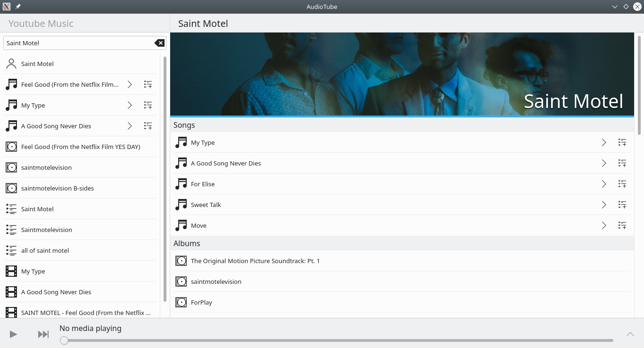Maximize window using diamond button
This screenshot has width=644, height=348.
point(626,7)
